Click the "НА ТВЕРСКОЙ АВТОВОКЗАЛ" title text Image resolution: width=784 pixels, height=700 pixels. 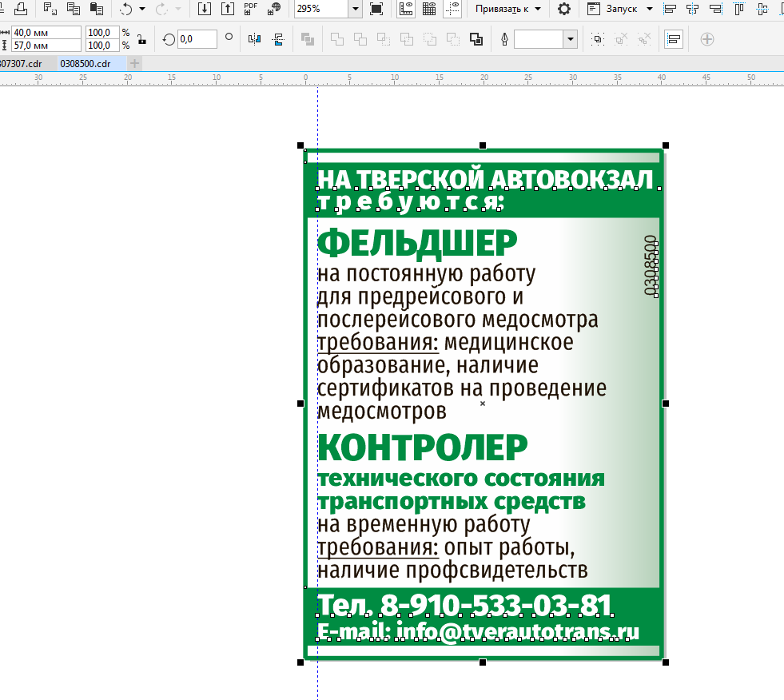point(485,180)
